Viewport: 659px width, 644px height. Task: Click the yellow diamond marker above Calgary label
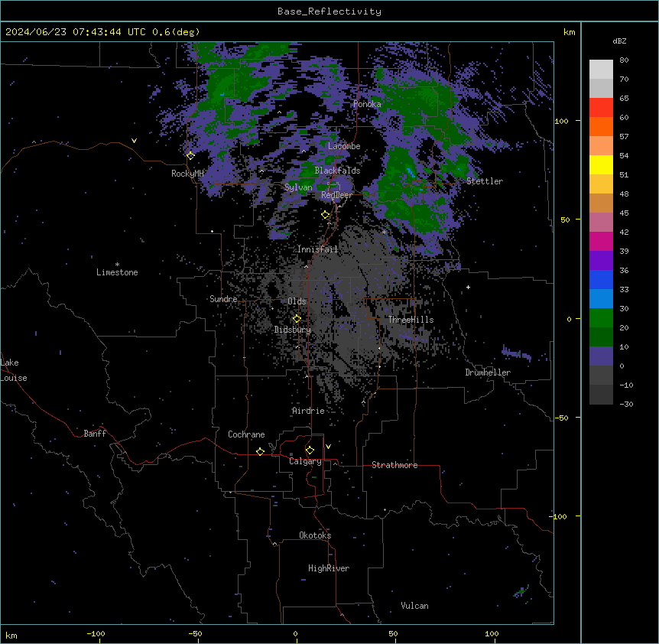(310, 450)
